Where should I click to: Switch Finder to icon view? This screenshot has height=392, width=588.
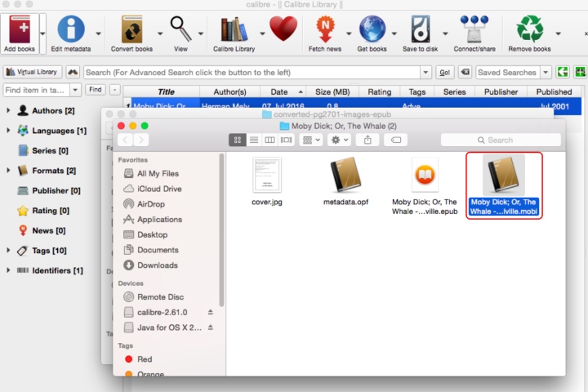pyautogui.click(x=238, y=140)
